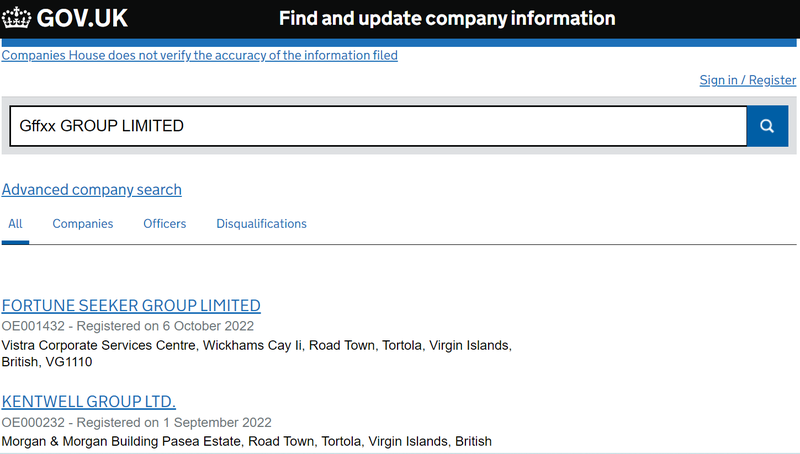Screen dimensions: 800x454
Task: Click the GOV.UK wordmark in header
Action: [81, 18]
